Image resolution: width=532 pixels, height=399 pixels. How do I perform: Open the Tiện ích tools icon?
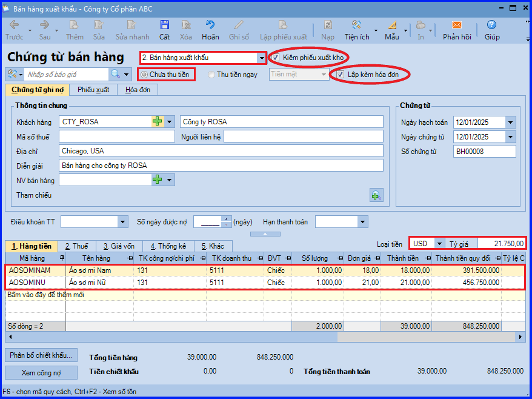356,25
